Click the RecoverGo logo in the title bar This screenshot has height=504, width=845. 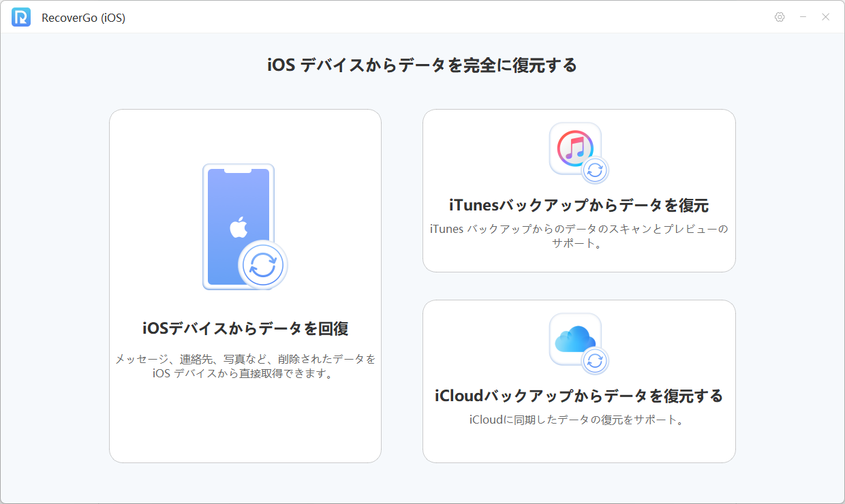pos(20,16)
